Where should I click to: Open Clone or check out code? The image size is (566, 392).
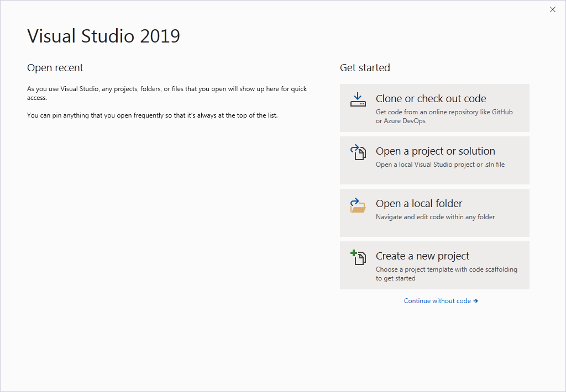pos(434,108)
